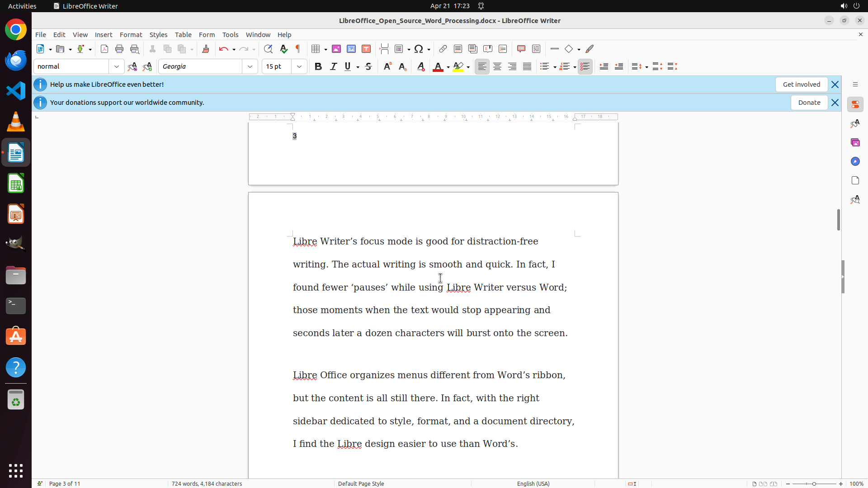
Task: Toggle italic text formatting
Action: coord(333,66)
